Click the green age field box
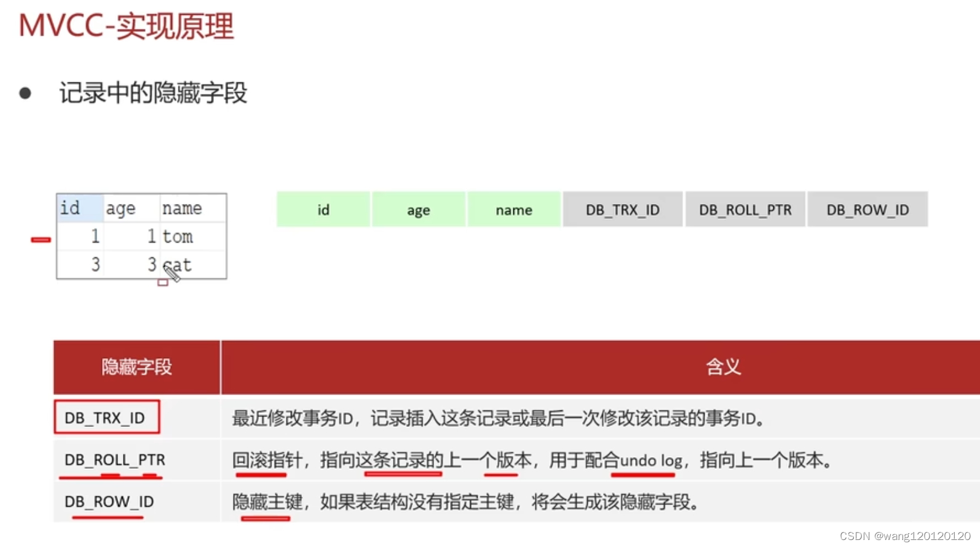 [419, 209]
